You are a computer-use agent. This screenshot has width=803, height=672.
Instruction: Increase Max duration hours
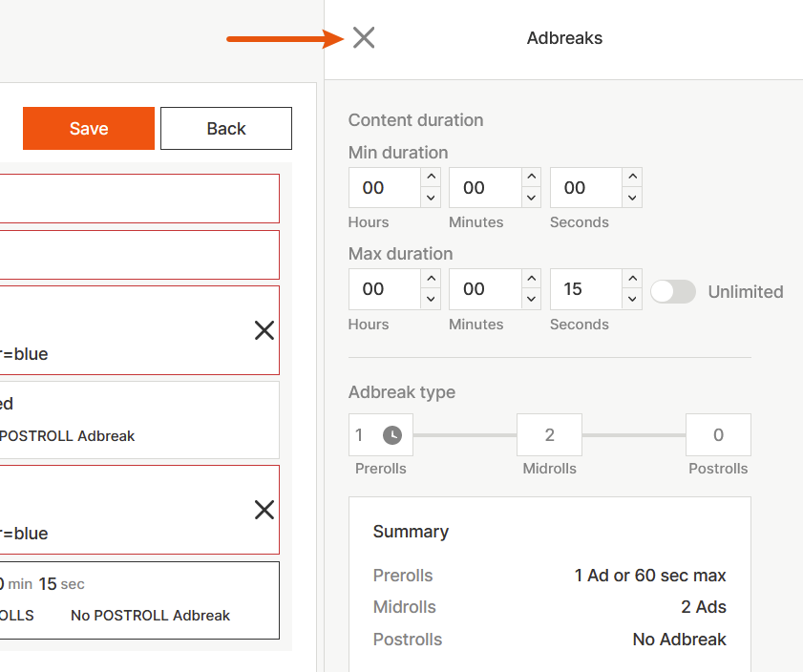(x=431, y=279)
